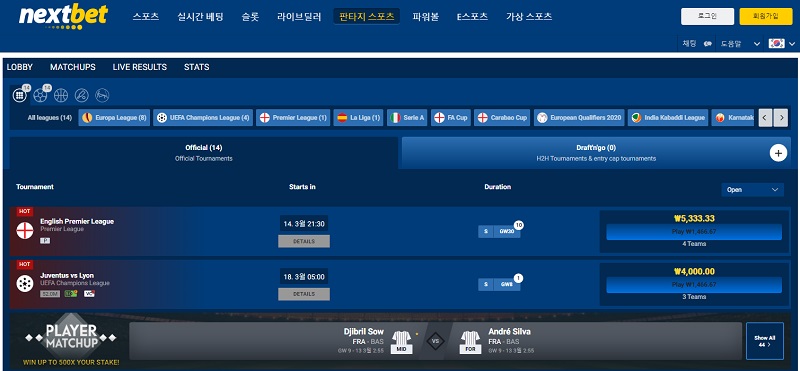The image size is (800, 371).
Task: Click the $2.0M badge on the Juventus vs Lyon row
Action: coord(50,293)
